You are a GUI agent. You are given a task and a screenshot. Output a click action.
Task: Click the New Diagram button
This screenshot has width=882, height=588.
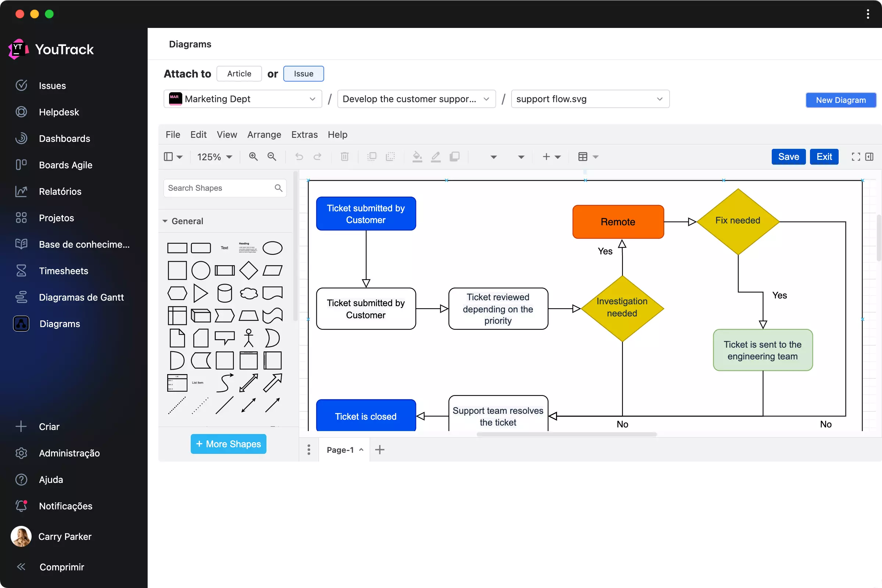coord(840,100)
